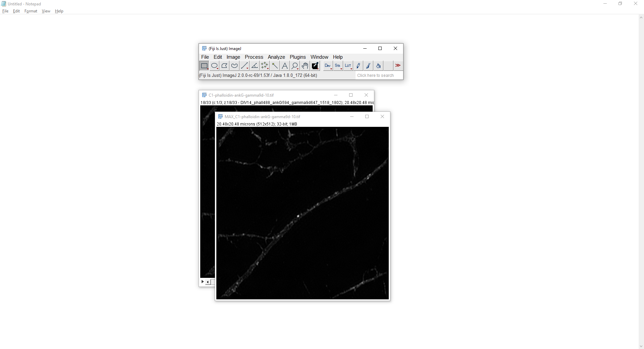Click the icon in MAX_C1-phalloidin window title
644x349 pixels.
click(220, 117)
